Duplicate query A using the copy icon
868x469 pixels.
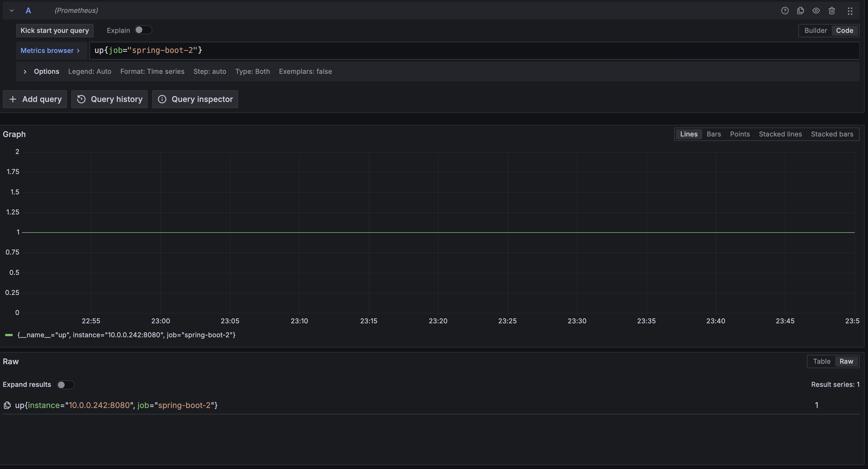801,11
